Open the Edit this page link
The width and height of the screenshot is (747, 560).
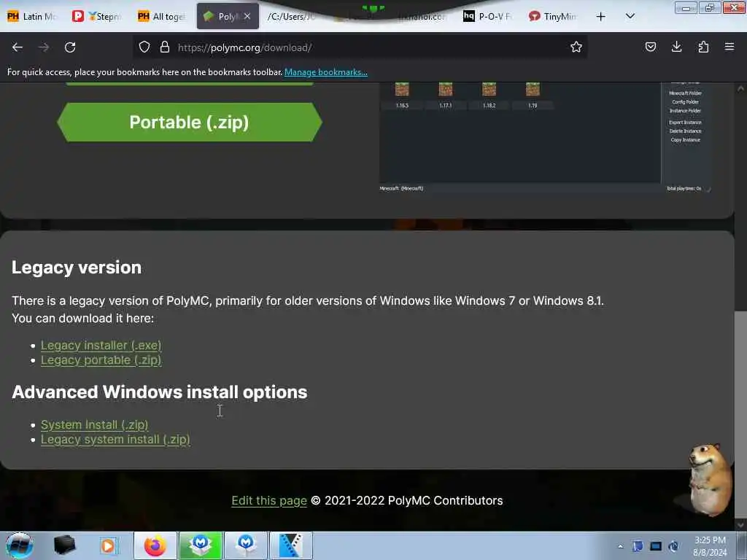[269, 500]
